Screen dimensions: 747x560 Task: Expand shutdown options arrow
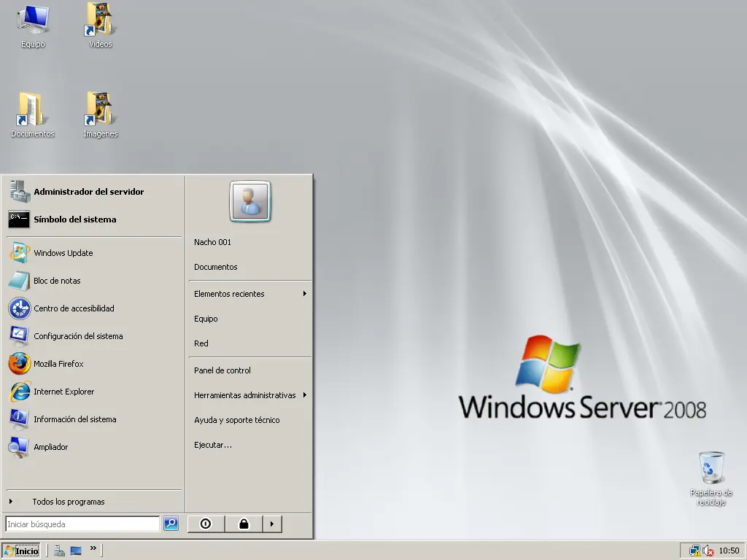[272, 524]
